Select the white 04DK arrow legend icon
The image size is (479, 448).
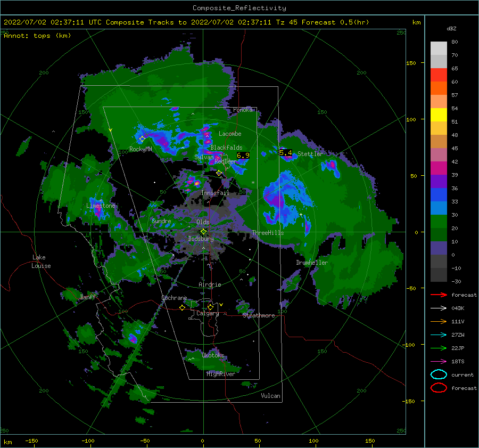point(439,308)
